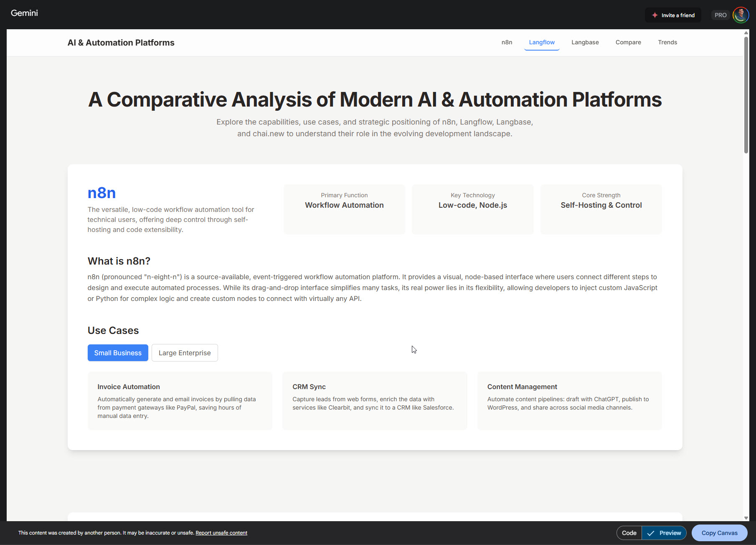Screen dimensions: 756x545
Task: Open the Langbase nav tab
Action: click(585, 42)
